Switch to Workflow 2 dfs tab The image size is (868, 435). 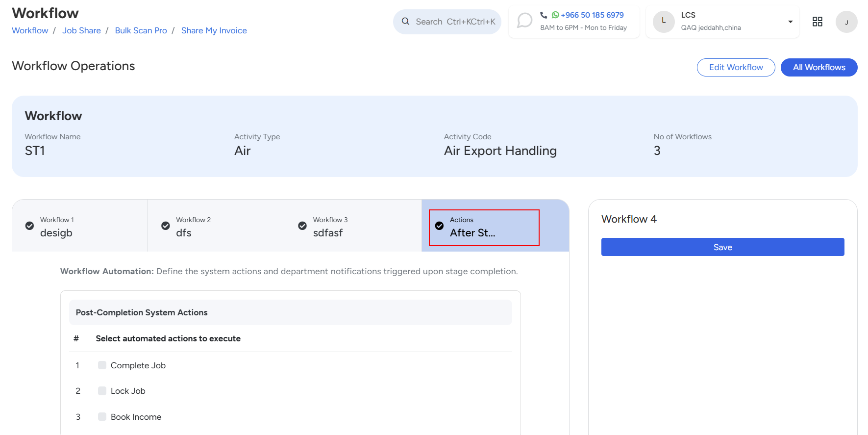[216, 226]
